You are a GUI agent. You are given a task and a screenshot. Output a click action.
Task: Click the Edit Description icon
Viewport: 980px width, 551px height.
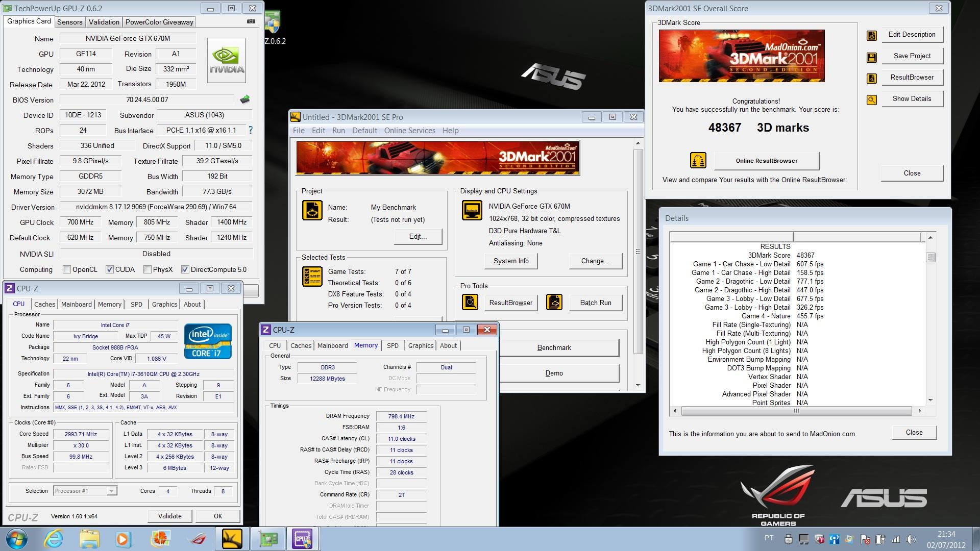pos(872,35)
